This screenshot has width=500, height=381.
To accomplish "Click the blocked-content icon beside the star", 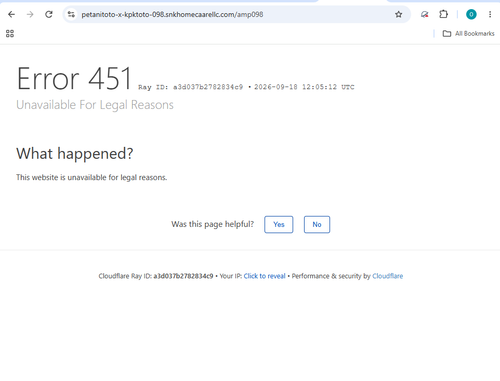I will 424,14.
